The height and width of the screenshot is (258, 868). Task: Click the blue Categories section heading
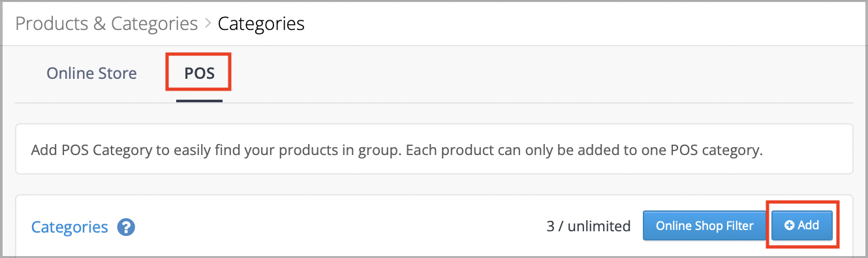coord(70,227)
